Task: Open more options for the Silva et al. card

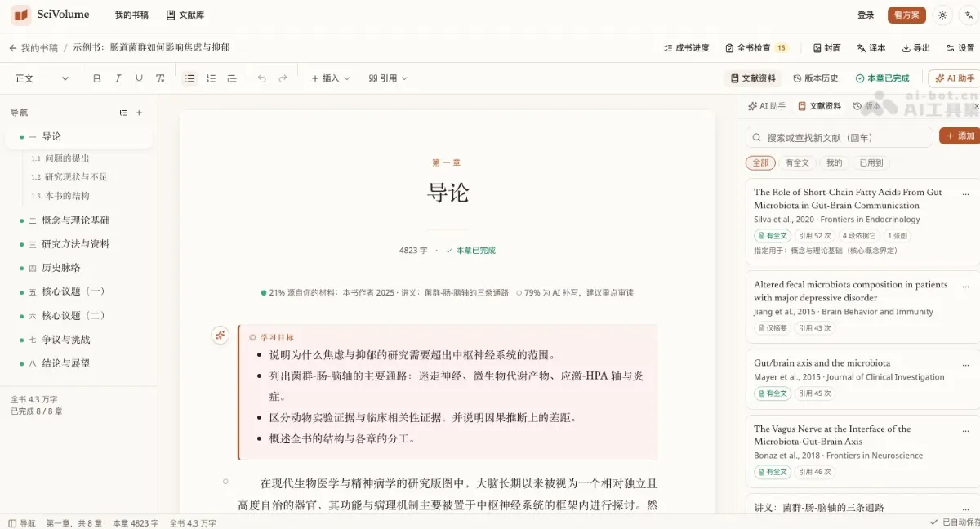Action: click(966, 193)
